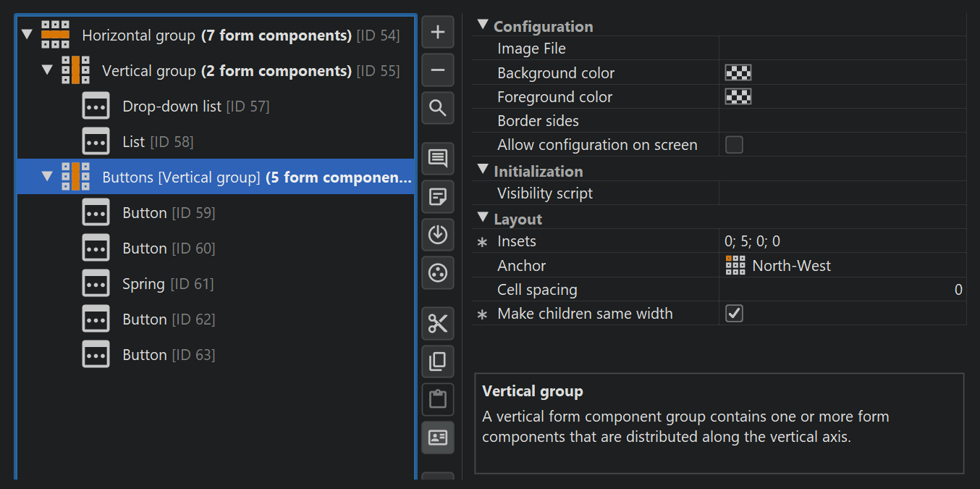980x489 pixels.
Task: Enable Allow configuration on screen checkbox
Action: pyautogui.click(x=734, y=145)
